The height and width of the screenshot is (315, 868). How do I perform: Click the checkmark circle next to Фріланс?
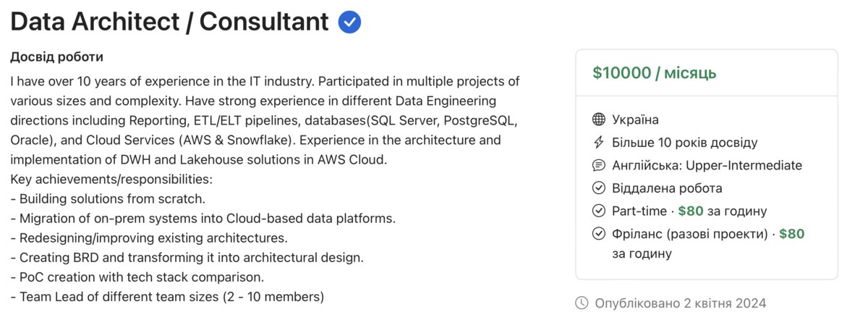pyautogui.click(x=598, y=234)
